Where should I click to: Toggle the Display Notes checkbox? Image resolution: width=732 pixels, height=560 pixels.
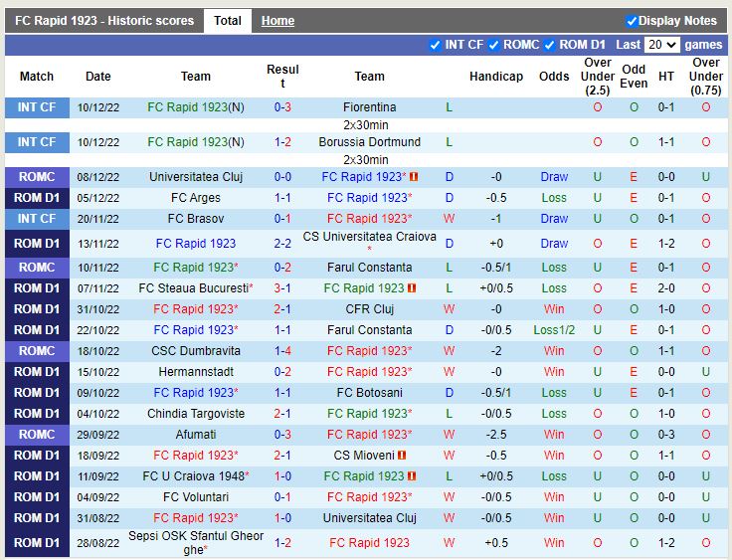coord(632,21)
